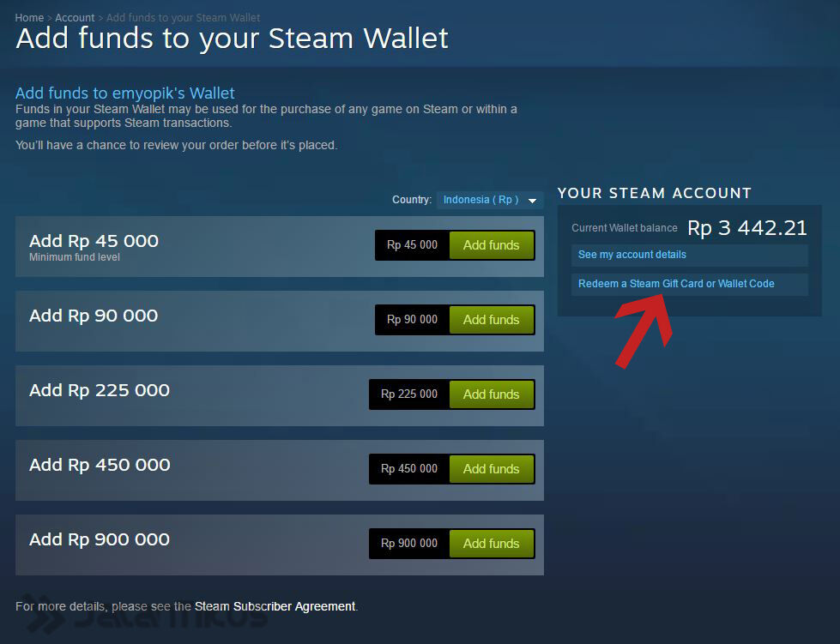Select the Add Rp 90 000 row heading
Image resolution: width=840 pixels, height=644 pixels.
94,316
